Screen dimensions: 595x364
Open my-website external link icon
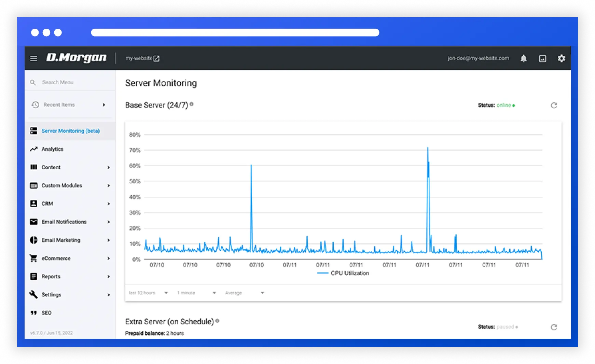point(156,58)
